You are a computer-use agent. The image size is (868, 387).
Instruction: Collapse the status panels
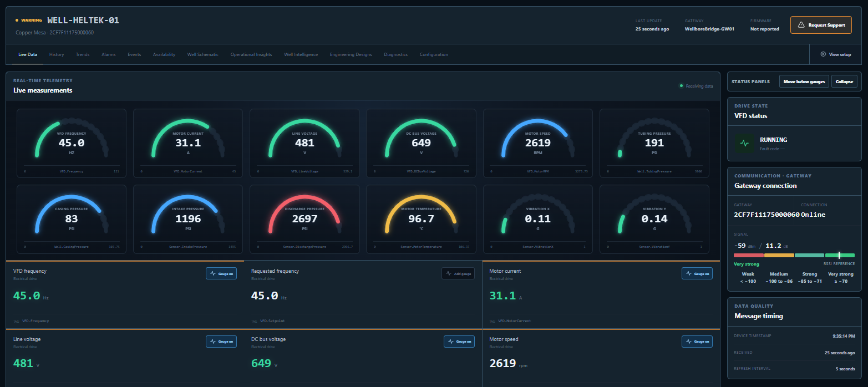pos(844,82)
